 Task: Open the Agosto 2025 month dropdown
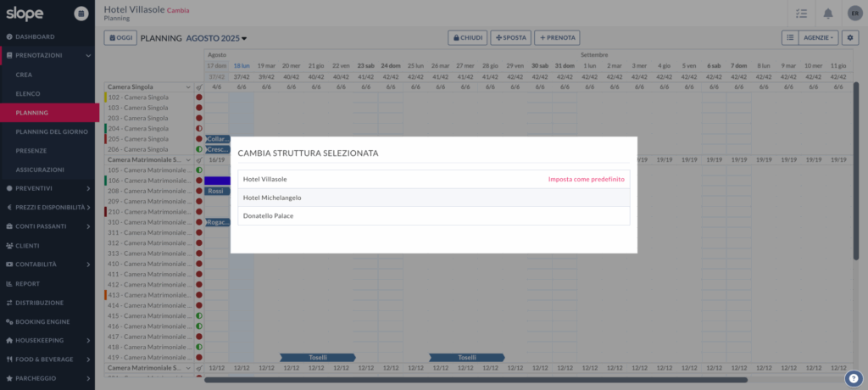pyautogui.click(x=216, y=38)
